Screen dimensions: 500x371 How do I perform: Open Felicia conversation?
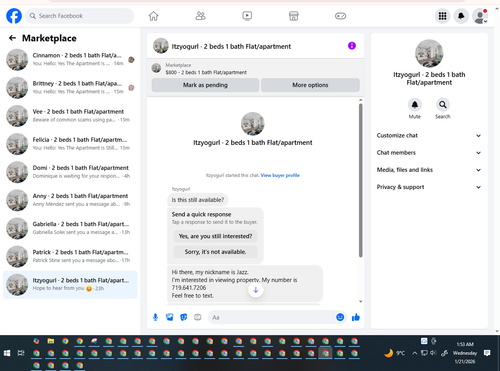click(70, 144)
